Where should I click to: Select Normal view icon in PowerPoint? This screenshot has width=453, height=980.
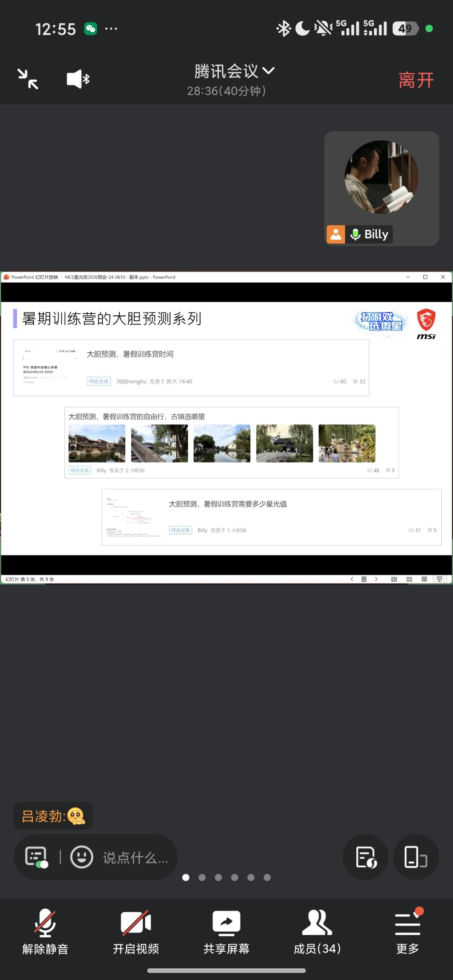(x=394, y=579)
